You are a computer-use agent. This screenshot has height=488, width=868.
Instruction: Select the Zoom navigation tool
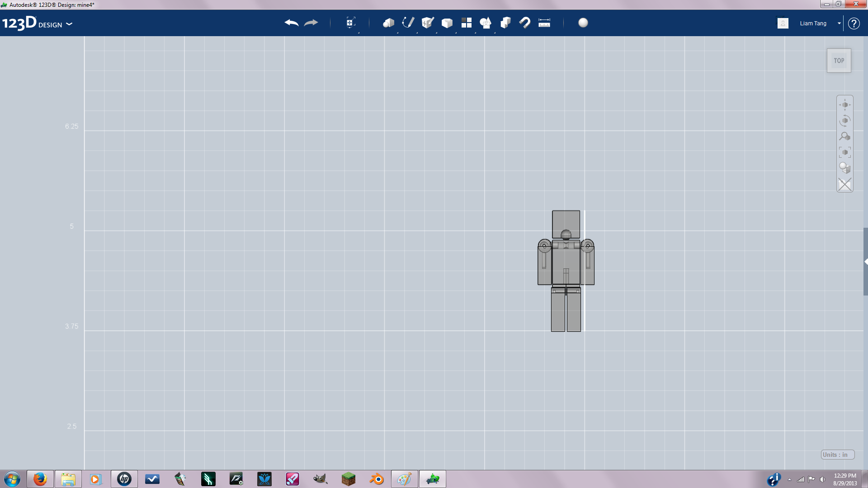click(845, 136)
